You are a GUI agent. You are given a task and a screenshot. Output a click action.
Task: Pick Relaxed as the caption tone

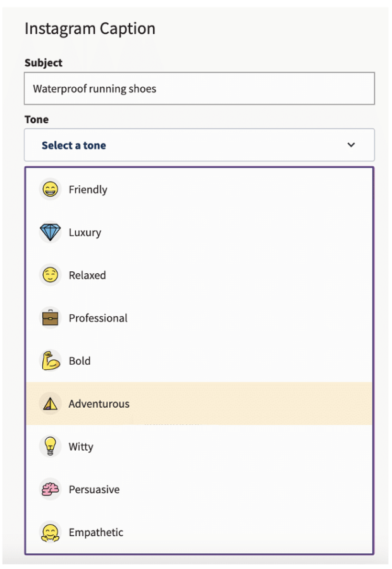tap(199, 275)
